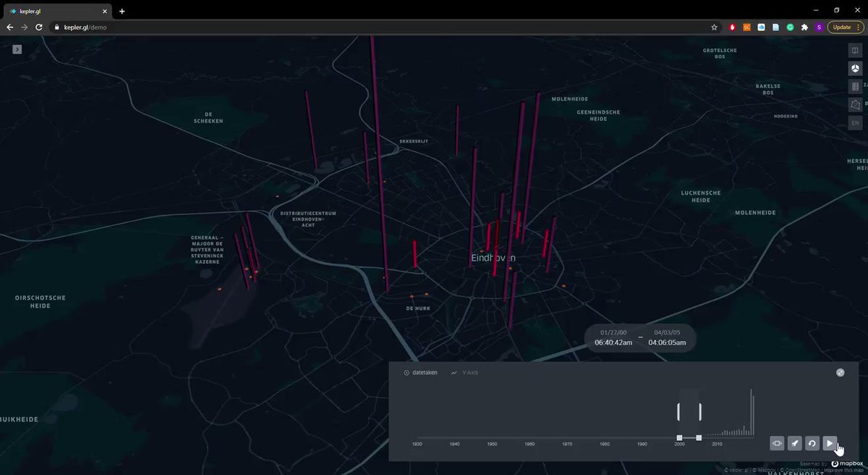
Task: Open the EN language selector
Action: (856, 123)
